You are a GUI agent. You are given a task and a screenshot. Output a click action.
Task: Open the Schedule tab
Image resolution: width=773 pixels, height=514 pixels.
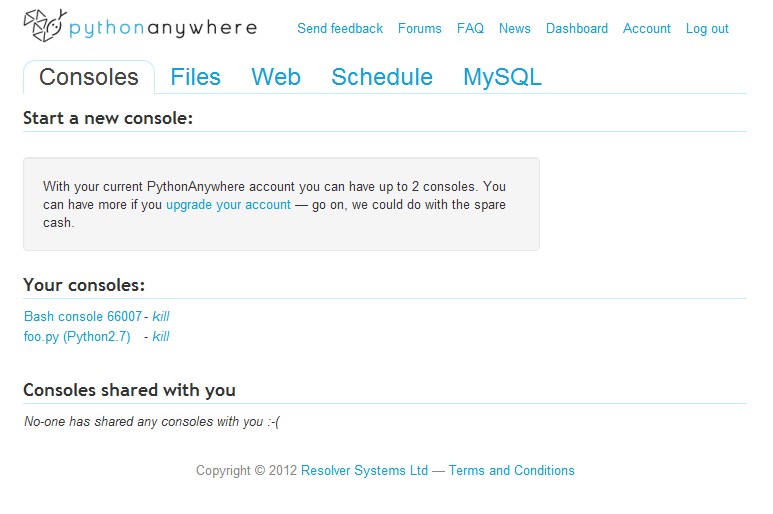[382, 77]
